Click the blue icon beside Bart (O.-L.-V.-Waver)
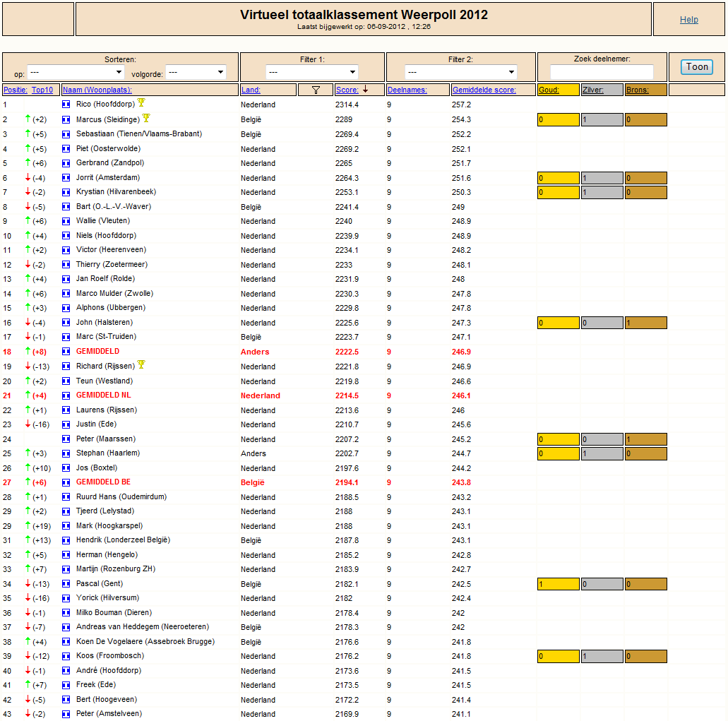The image size is (728, 721). pos(66,207)
